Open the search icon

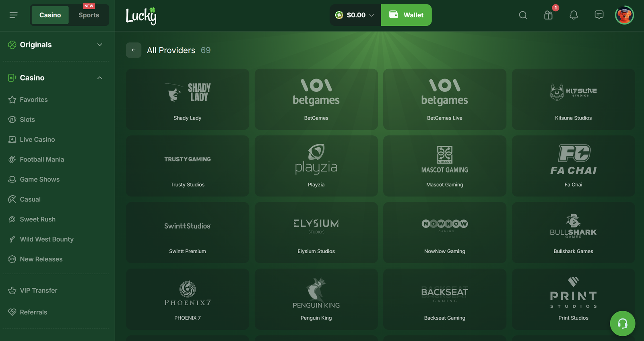coord(523,15)
